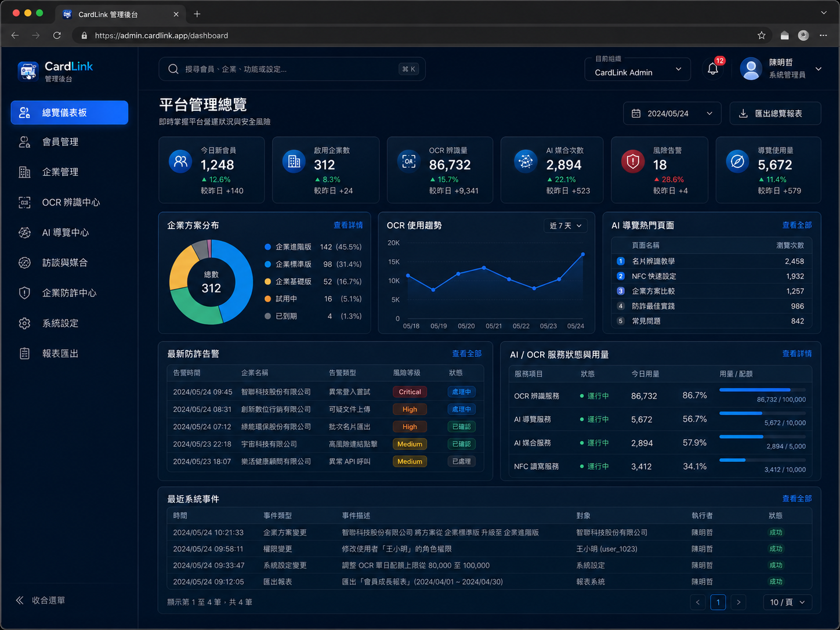Toggle the 試用中 legend item in the chart
This screenshot has width=840, height=630.
281,299
